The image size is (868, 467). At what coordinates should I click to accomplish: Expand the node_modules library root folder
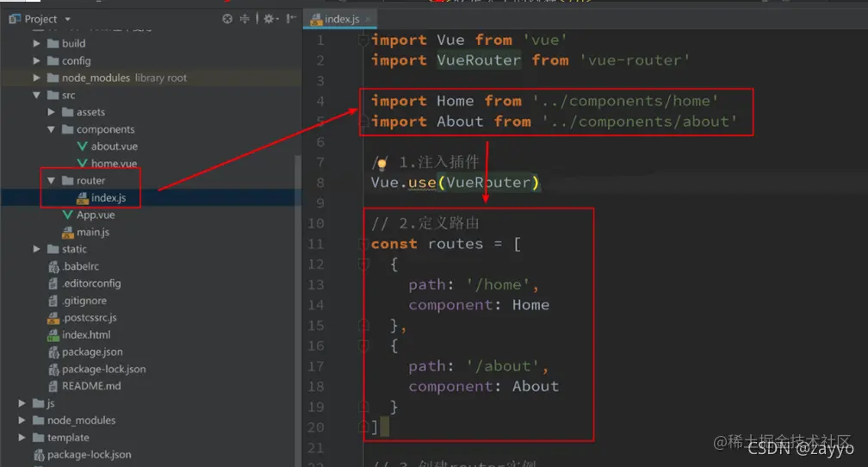[36, 78]
